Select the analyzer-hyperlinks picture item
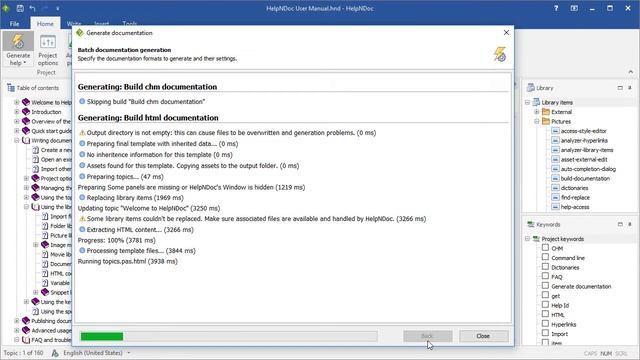This screenshot has height=360, width=640. [584, 140]
